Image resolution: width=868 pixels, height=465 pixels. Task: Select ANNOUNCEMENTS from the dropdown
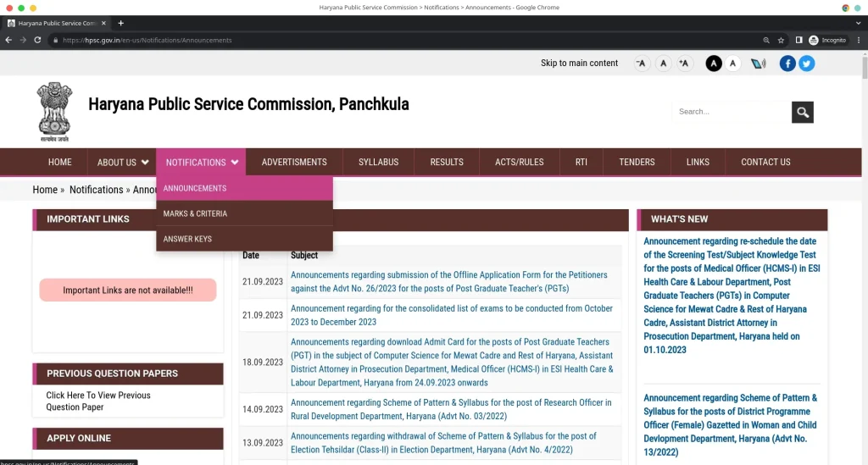245,188
